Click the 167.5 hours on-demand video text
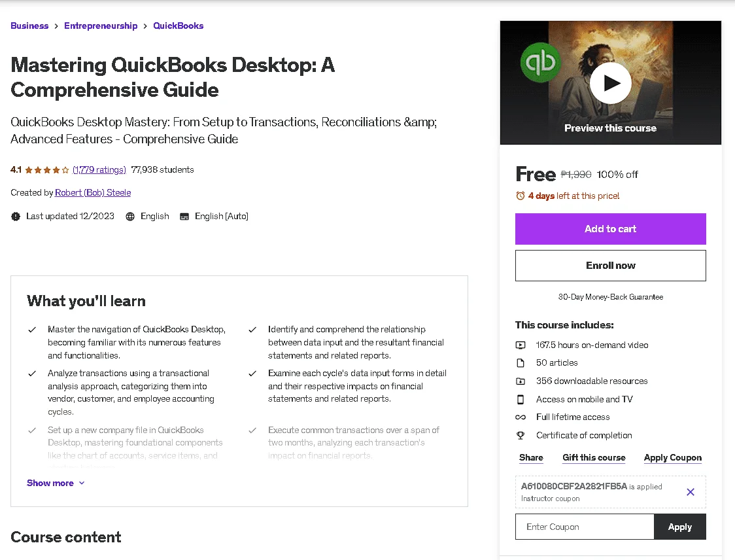735x560 pixels. click(x=592, y=345)
